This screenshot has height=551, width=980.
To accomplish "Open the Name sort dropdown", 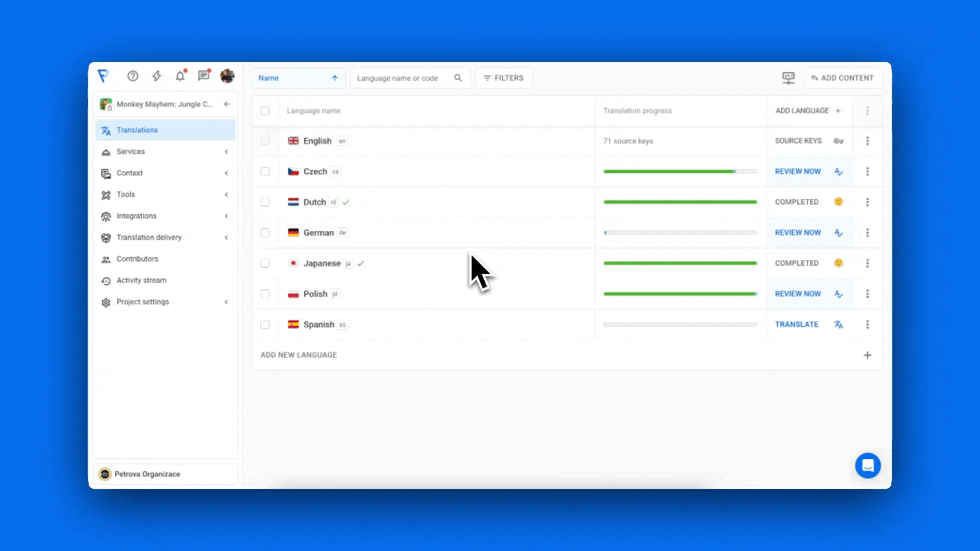I will [298, 78].
